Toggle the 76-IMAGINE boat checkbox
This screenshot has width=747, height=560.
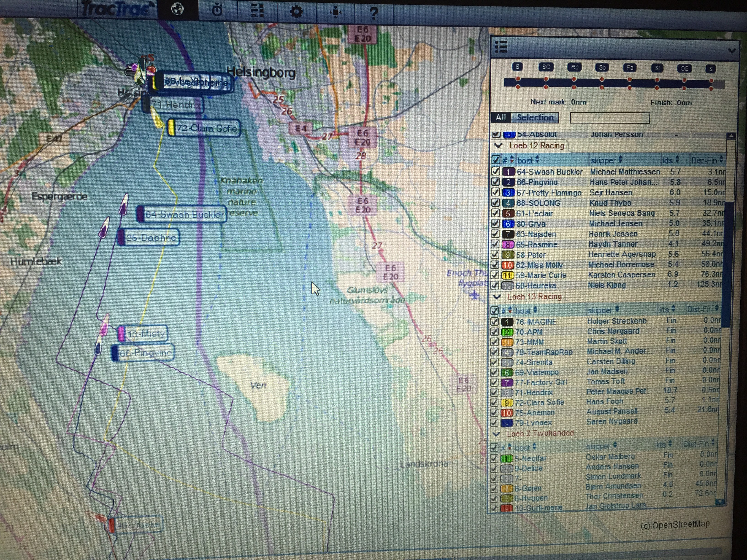[x=494, y=321]
